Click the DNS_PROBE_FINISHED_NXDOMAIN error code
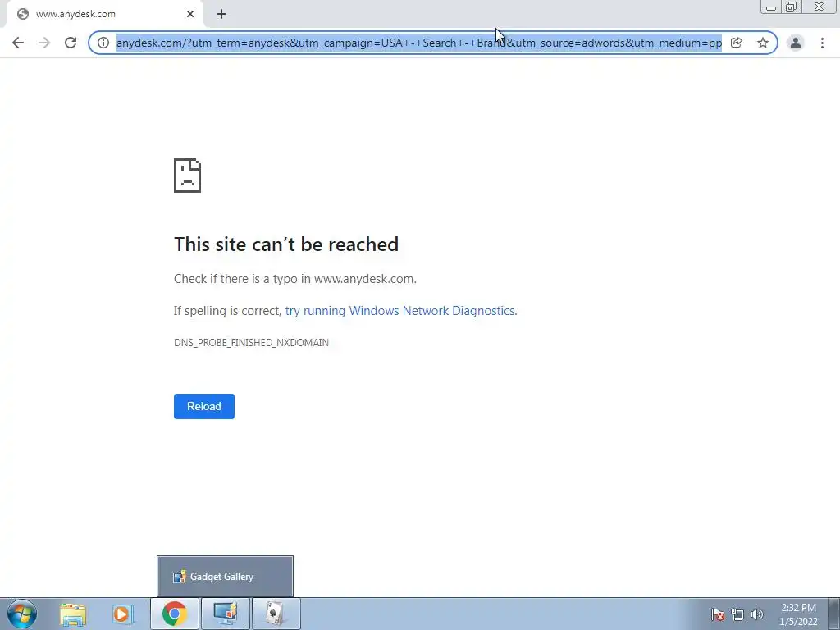 click(251, 343)
